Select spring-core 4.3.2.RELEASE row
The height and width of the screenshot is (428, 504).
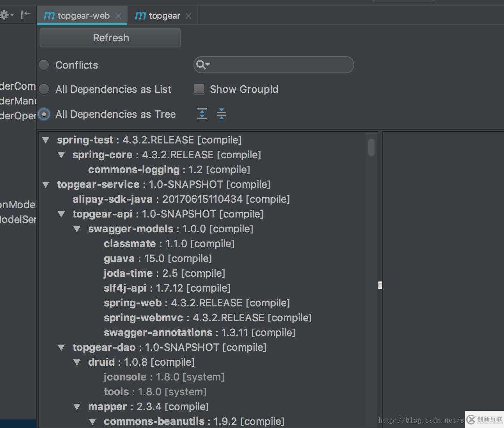[x=167, y=155]
